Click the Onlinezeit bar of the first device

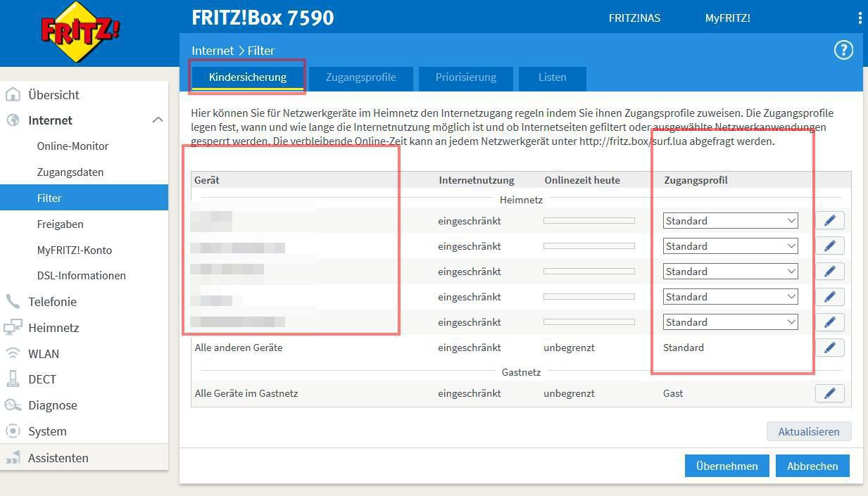pos(589,221)
